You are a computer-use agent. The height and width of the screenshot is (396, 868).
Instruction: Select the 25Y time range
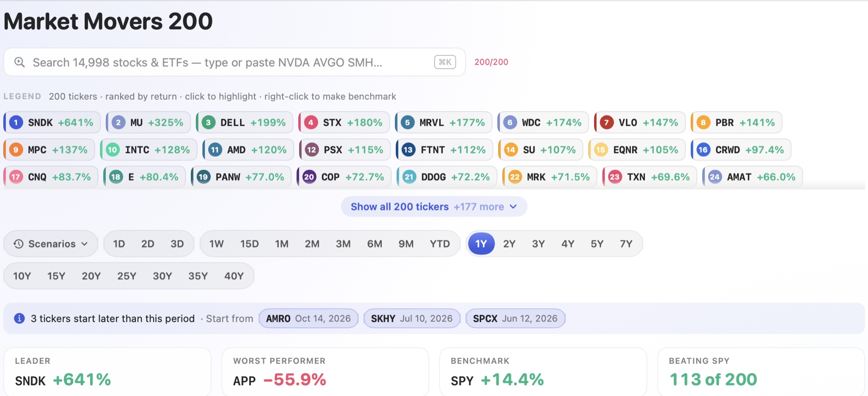point(127,276)
